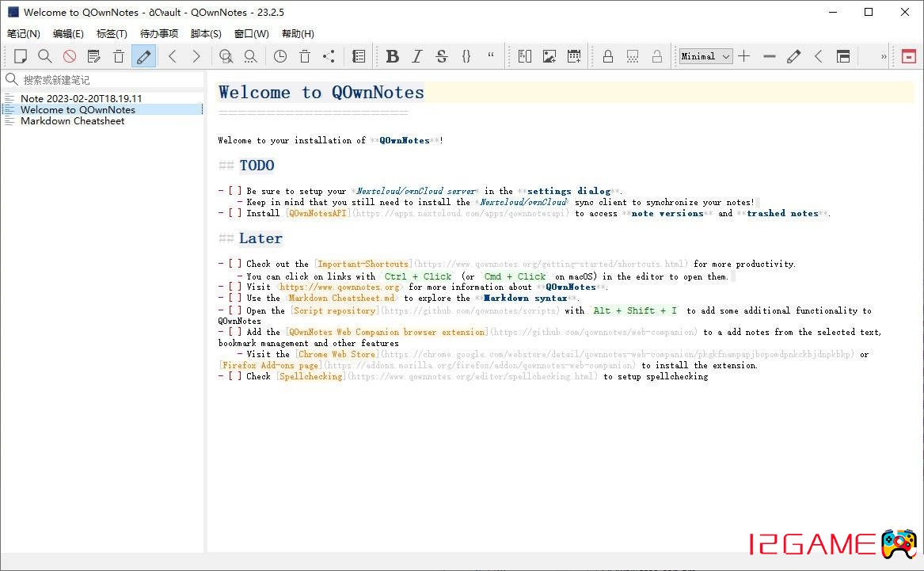Toggle the highlighted pencil edit mode button

[143, 56]
